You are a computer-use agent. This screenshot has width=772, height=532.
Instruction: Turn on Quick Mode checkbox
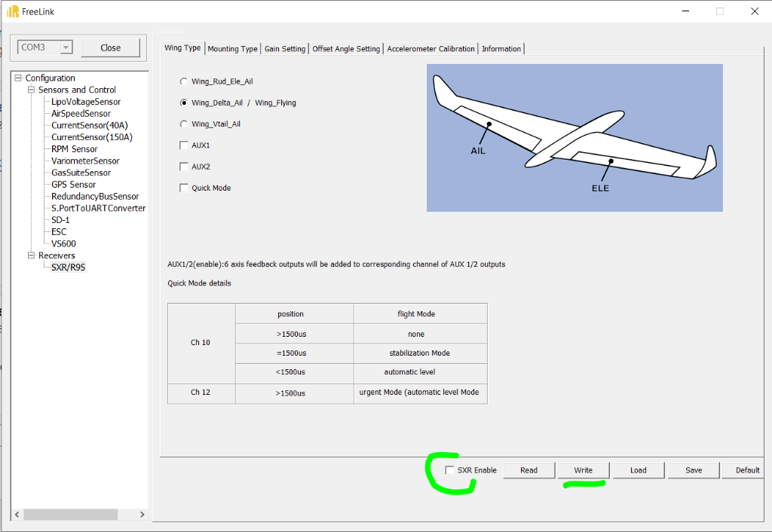pos(183,188)
